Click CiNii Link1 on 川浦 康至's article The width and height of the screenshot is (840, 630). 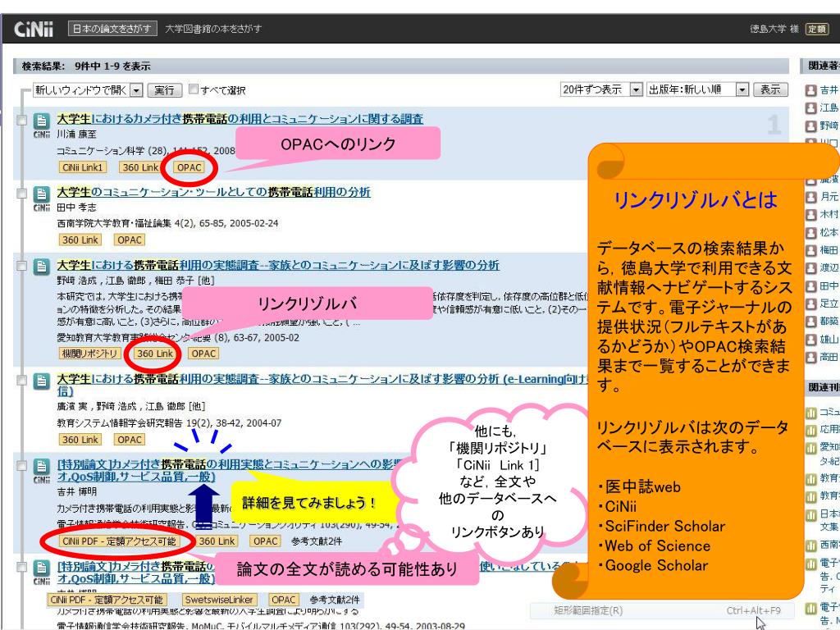83,167
